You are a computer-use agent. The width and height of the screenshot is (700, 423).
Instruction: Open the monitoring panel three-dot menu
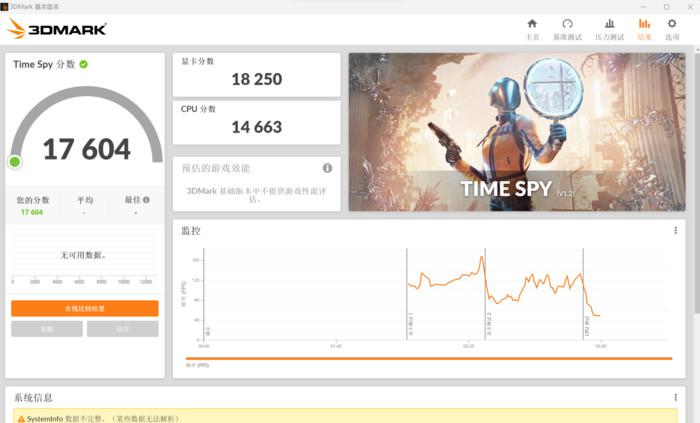tap(675, 230)
